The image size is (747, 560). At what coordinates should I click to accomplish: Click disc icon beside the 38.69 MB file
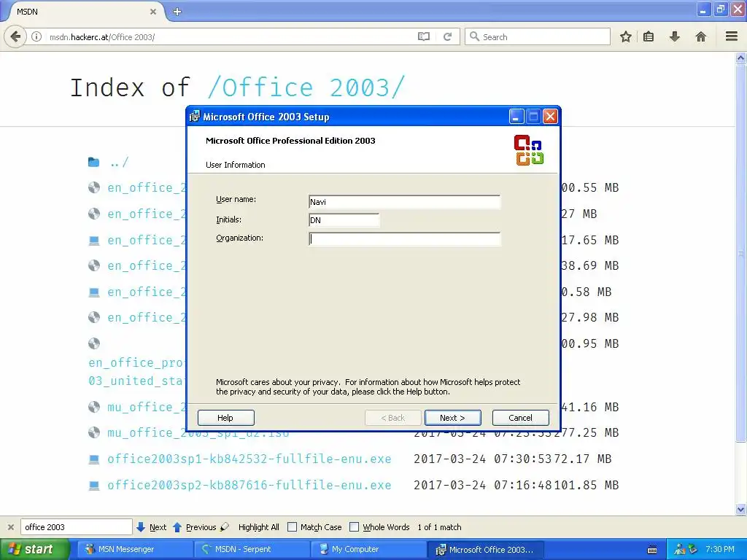94,265
